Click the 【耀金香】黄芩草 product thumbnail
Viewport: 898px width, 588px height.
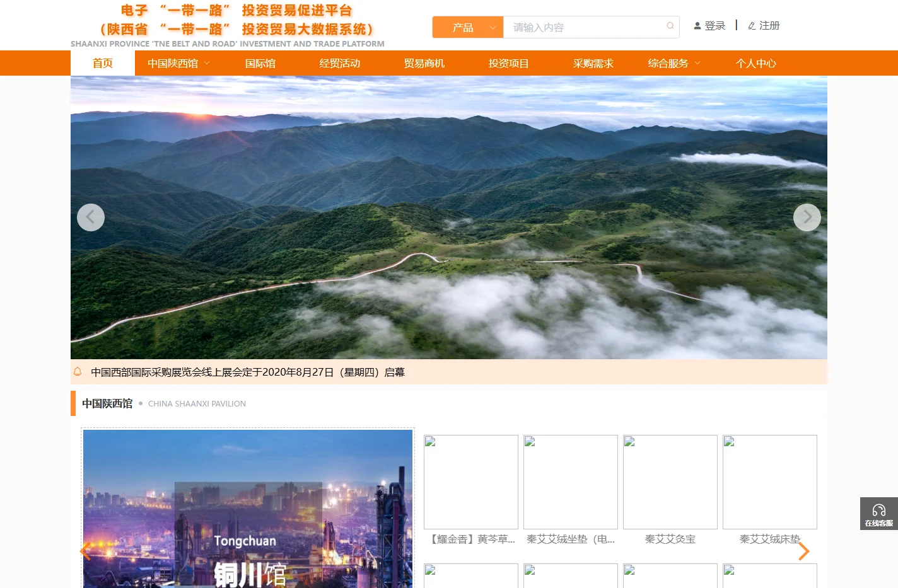[x=471, y=482]
